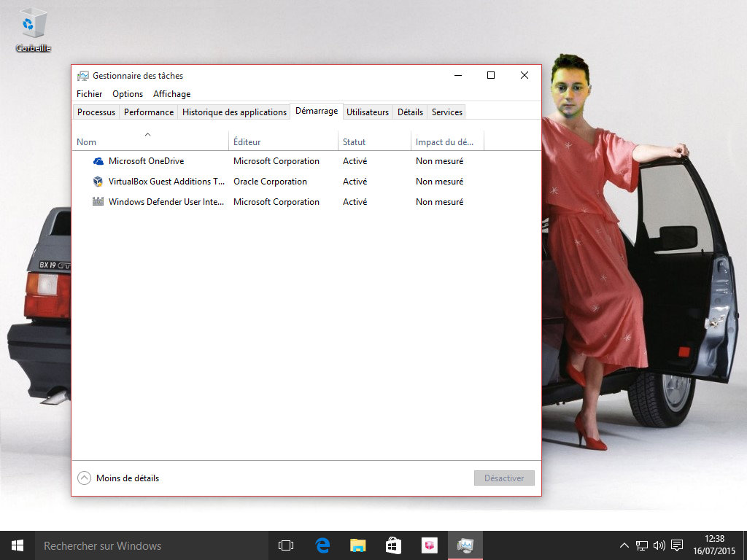Screen dimensions: 747x560
Task: Select the Microsoft OneDrive row name
Action: click(x=146, y=161)
